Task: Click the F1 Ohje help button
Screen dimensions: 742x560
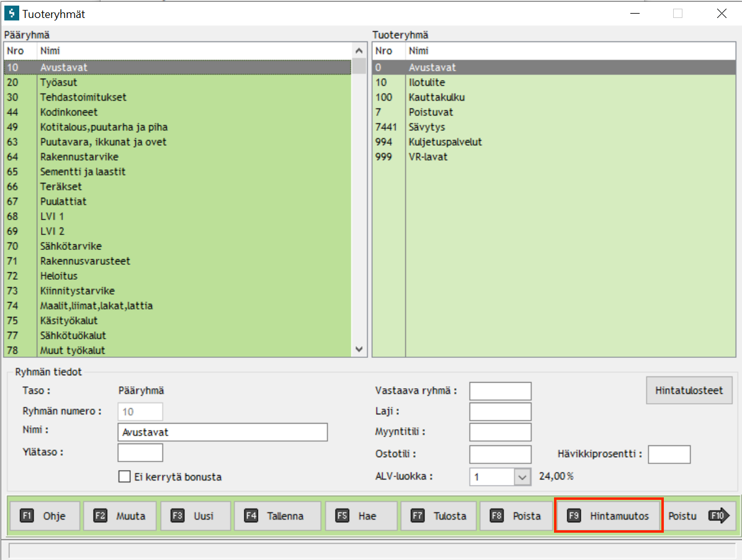Action: click(45, 516)
